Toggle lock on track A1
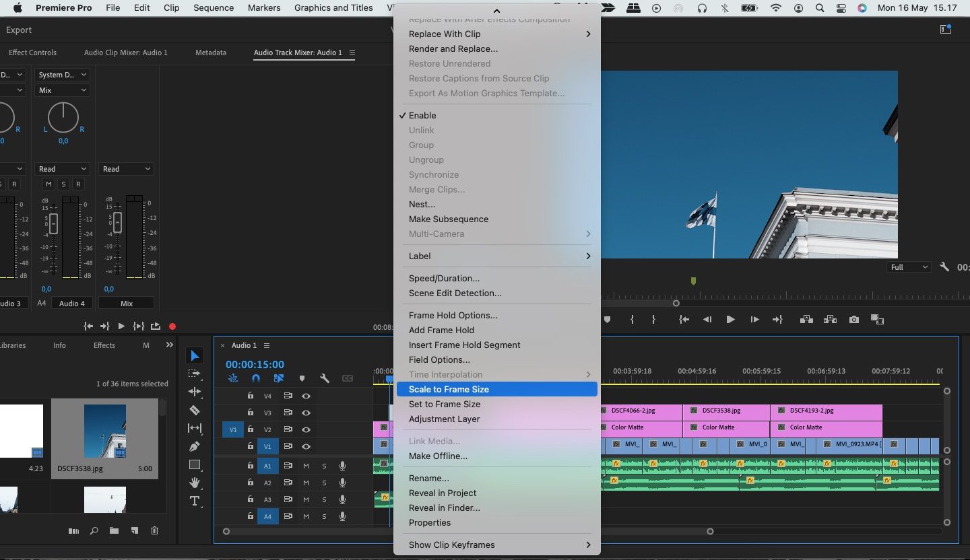 coord(250,466)
